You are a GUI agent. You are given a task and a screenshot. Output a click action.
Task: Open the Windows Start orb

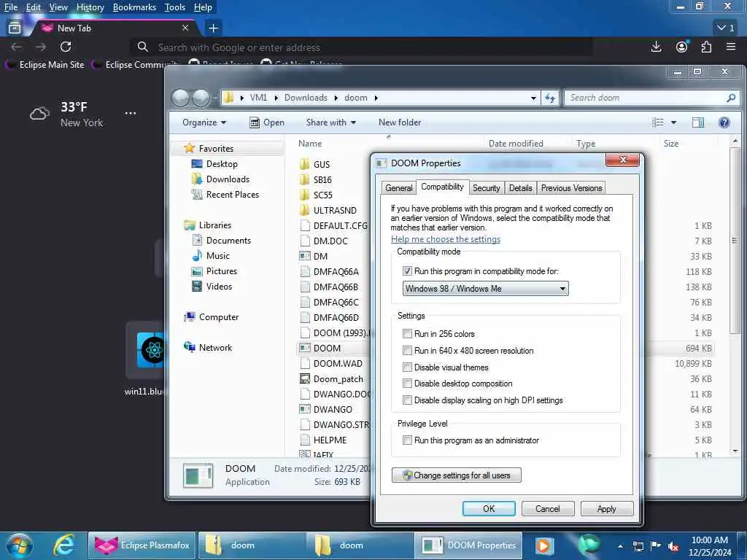point(20,545)
